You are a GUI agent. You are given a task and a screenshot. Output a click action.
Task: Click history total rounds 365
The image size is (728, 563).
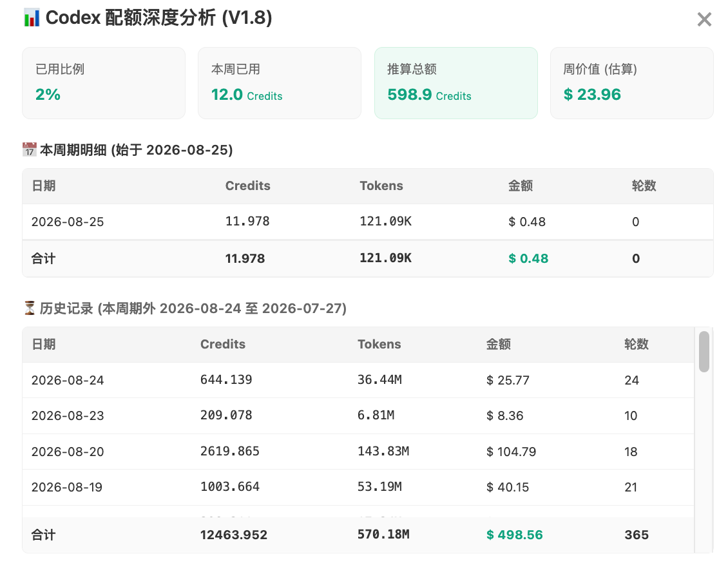click(x=636, y=535)
